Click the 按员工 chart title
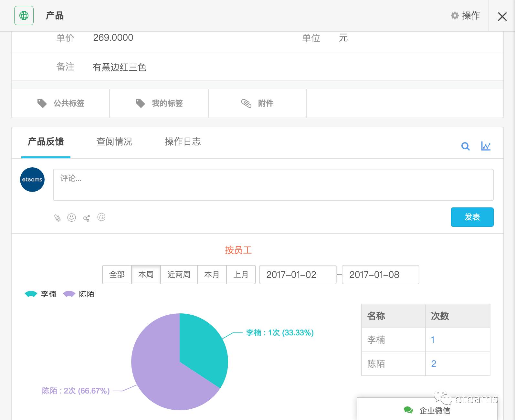The width and height of the screenshot is (515, 420). click(x=238, y=250)
